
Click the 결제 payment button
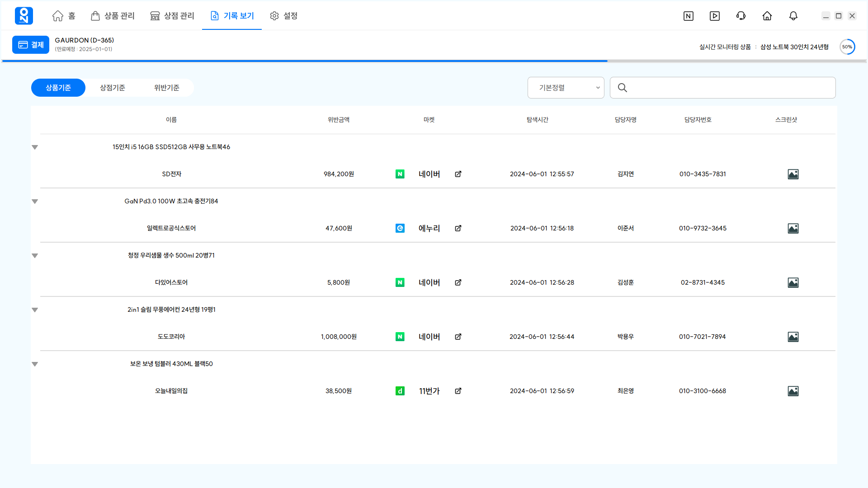tap(31, 45)
